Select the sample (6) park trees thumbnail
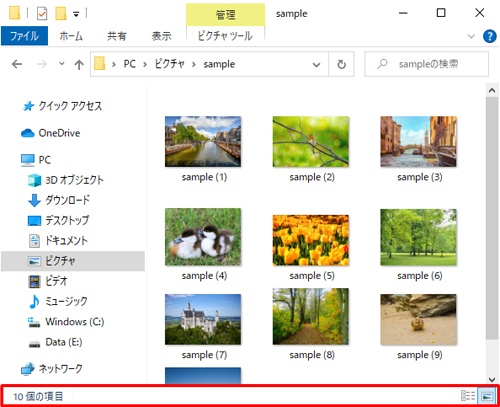 418,237
